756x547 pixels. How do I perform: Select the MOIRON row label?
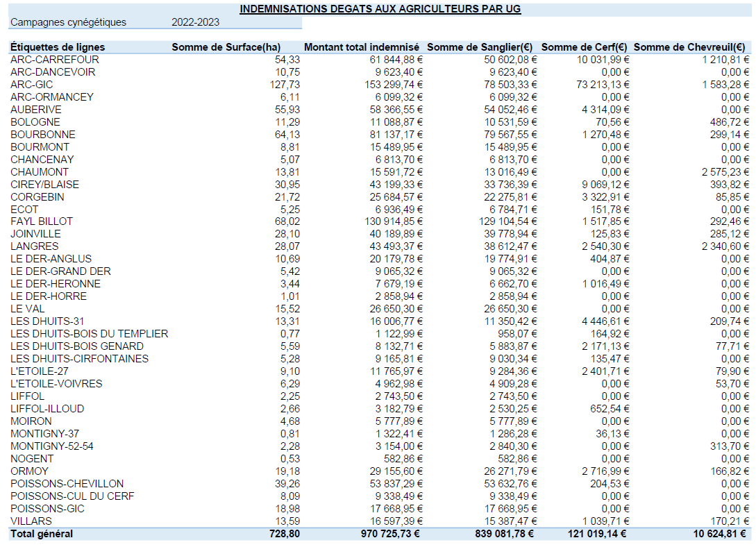click(31, 422)
